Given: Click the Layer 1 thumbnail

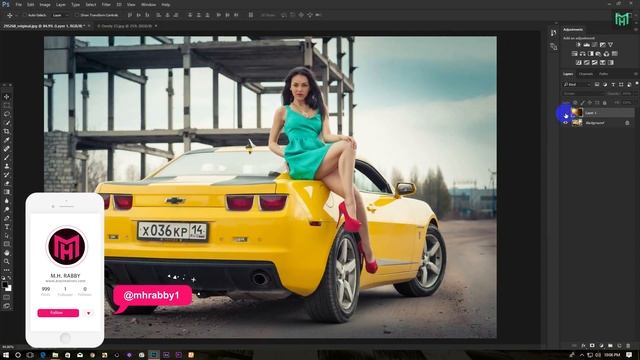Looking at the screenshot, I should 577,113.
